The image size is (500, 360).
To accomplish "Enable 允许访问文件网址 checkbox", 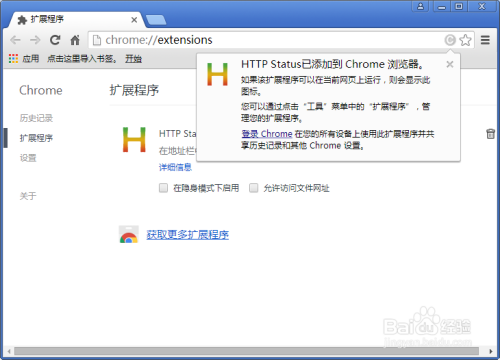I will pos(254,188).
